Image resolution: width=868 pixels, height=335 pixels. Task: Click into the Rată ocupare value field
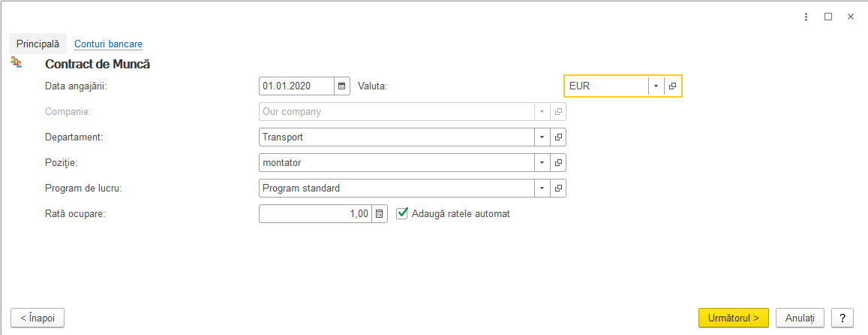coord(315,213)
